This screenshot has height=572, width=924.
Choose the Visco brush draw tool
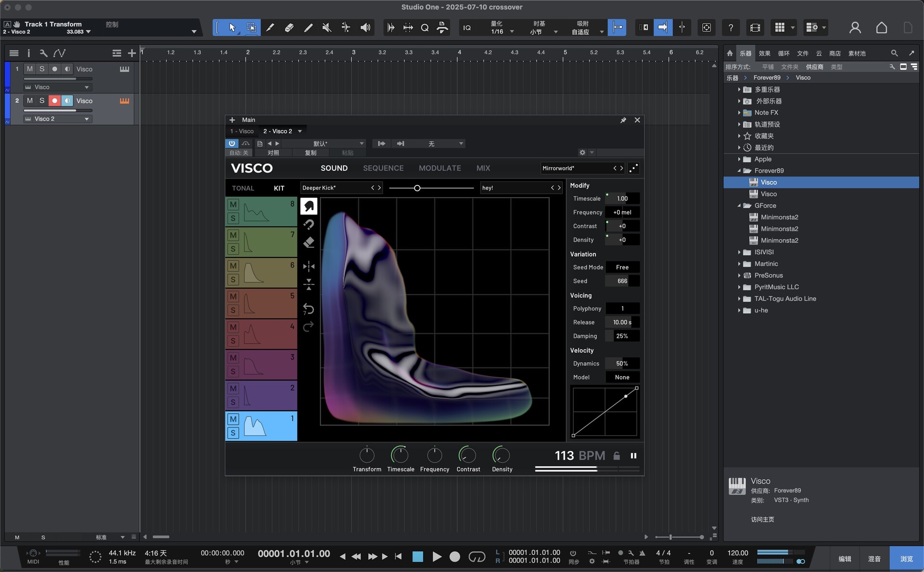pyautogui.click(x=309, y=206)
